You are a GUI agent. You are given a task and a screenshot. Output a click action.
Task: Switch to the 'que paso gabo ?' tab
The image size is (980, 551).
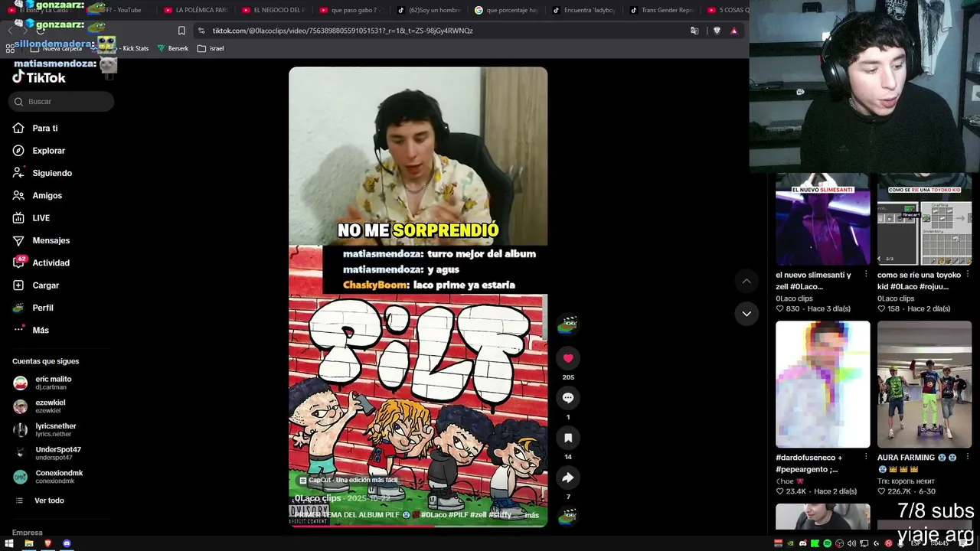tap(351, 10)
